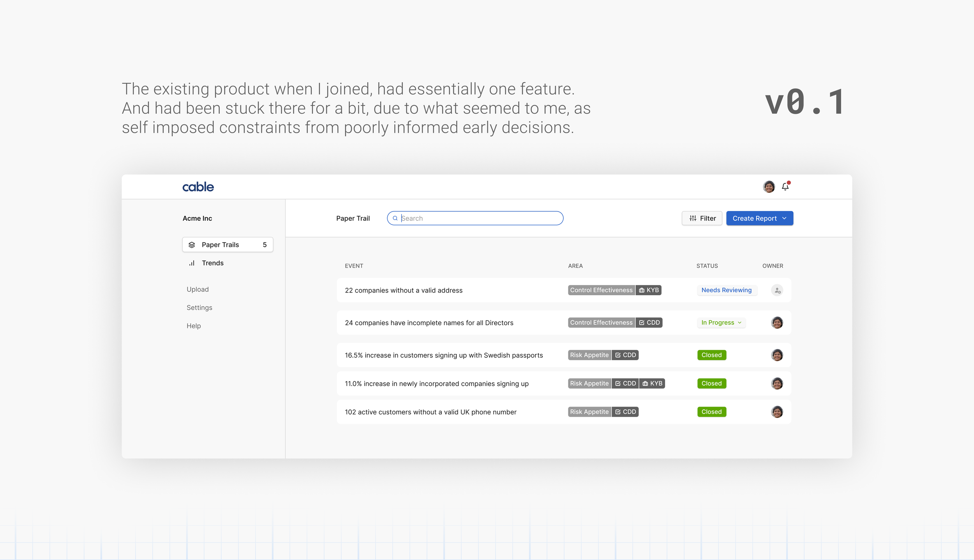The image size is (974, 560).
Task: Click the Needs Reviewing status badge
Action: point(726,291)
